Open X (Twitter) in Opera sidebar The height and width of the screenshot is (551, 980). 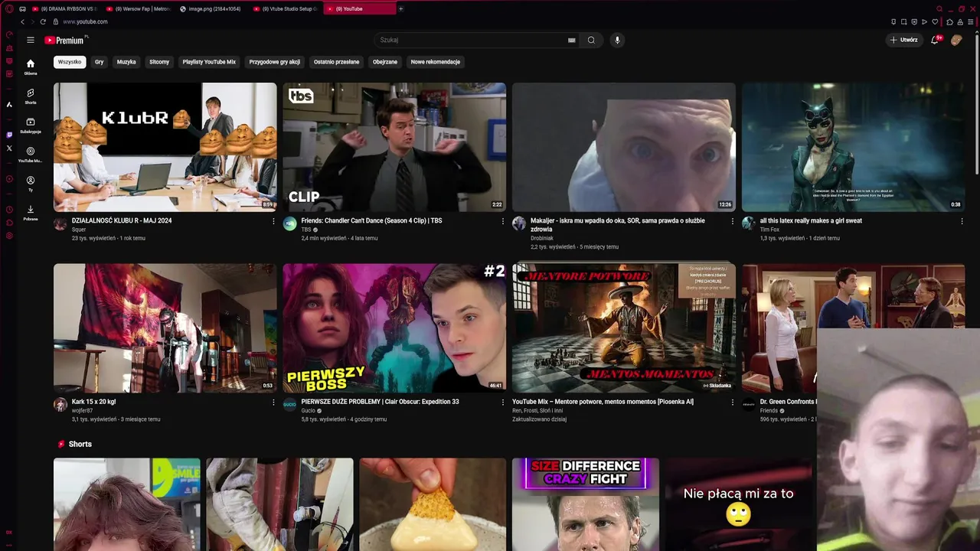[x=9, y=148]
